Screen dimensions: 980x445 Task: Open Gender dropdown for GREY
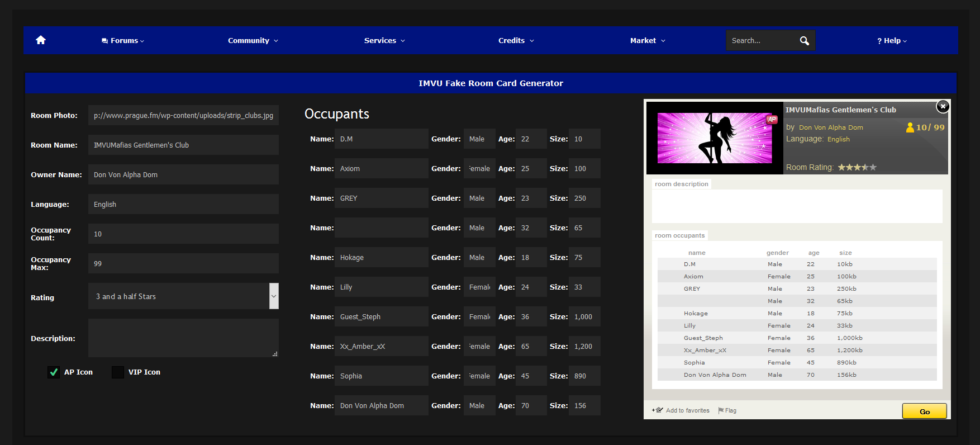coord(479,198)
